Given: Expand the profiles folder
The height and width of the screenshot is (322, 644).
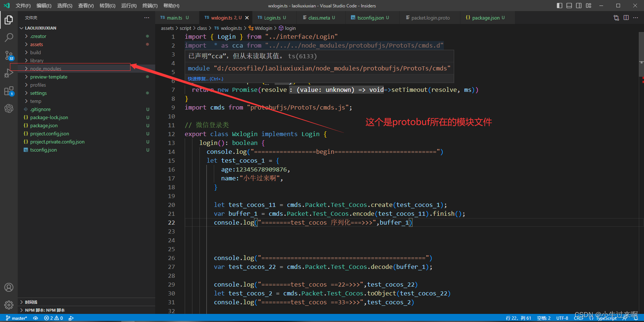Looking at the screenshot, I should 86,85.
